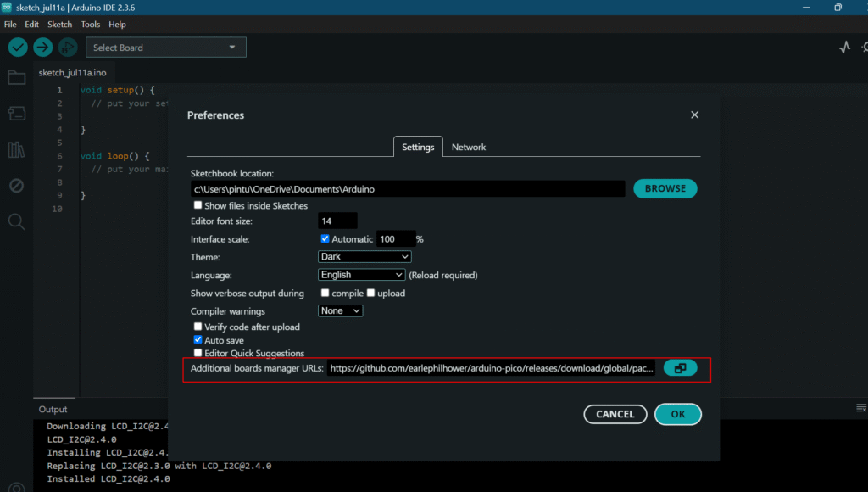The width and height of the screenshot is (868, 492).
Task: Confirm preferences with OK button
Action: [677, 414]
